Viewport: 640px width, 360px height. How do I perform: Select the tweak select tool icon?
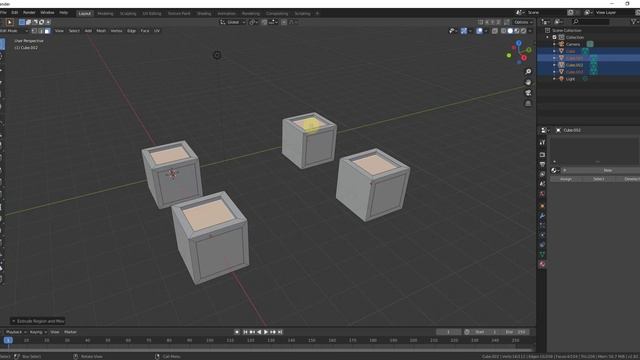pyautogui.click(x=9, y=22)
